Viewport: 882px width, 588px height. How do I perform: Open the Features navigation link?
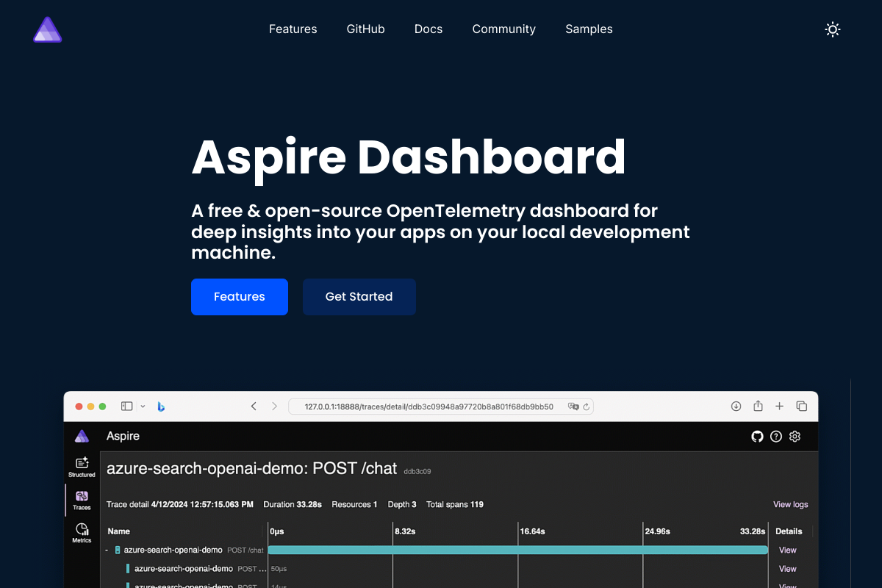(293, 29)
